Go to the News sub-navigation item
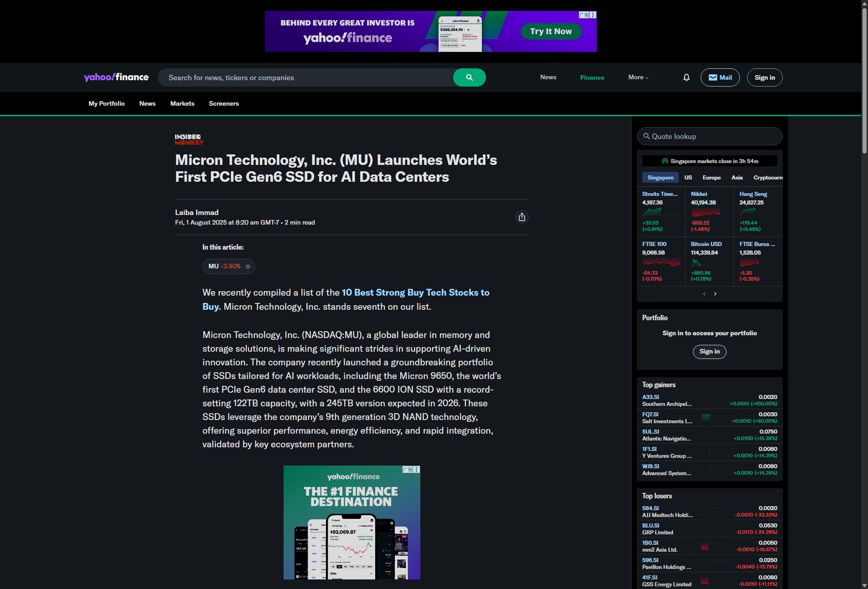Image resolution: width=868 pixels, height=589 pixels. pyautogui.click(x=147, y=103)
